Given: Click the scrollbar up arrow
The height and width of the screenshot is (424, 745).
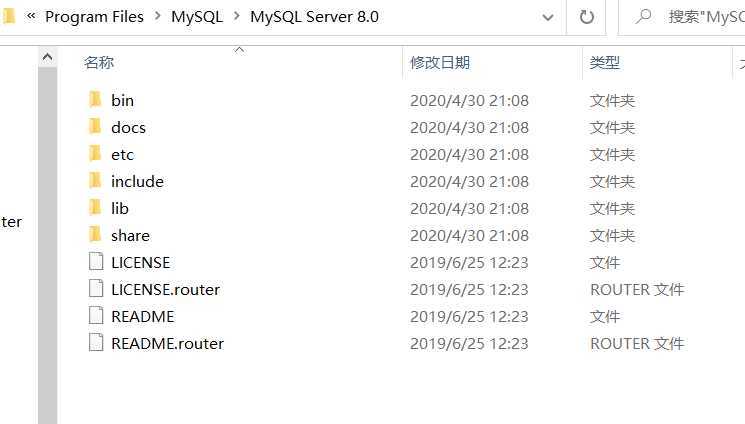Looking at the screenshot, I should [47, 58].
